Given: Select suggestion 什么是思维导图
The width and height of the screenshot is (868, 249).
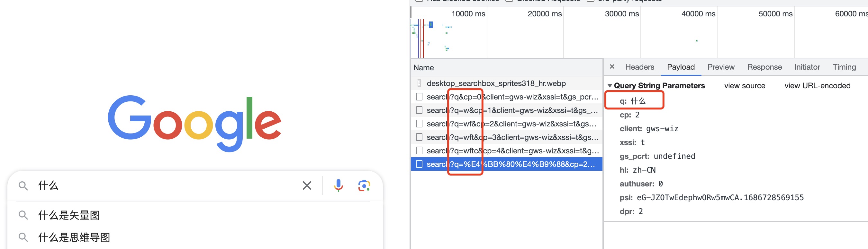Looking at the screenshot, I should tap(74, 237).
